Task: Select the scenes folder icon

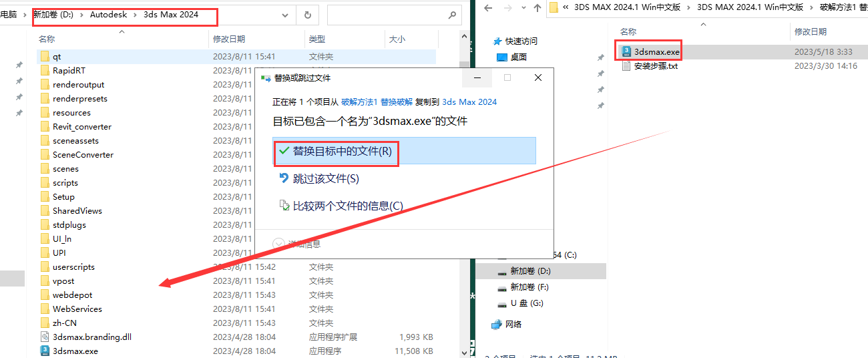Action: (x=45, y=169)
